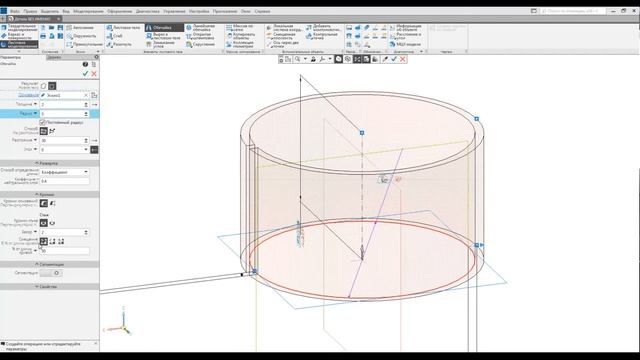Select the Обечайка (shell) tool in ribbon
640x360 pixels.
[164, 27]
